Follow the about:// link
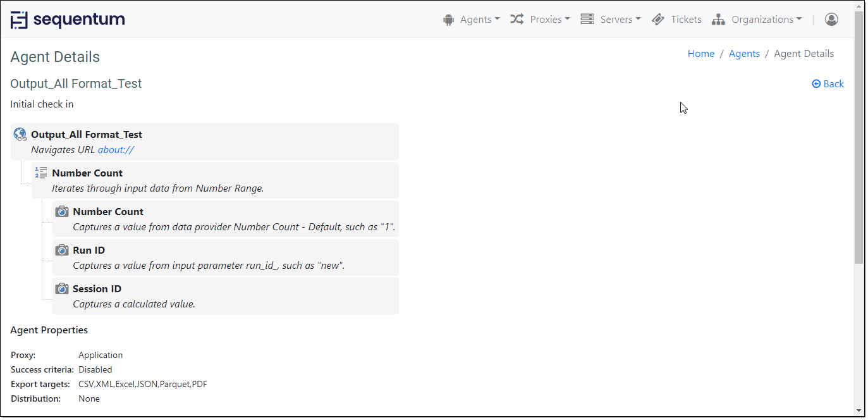Image resolution: width=868 pixels, height=420 pixels. 116,149
